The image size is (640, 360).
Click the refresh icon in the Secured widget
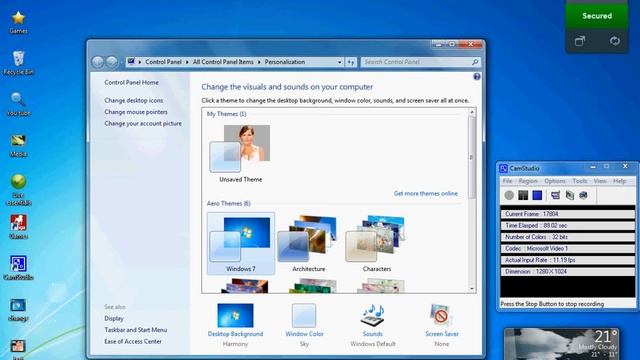pyautogui.click(x=615, y=41)
